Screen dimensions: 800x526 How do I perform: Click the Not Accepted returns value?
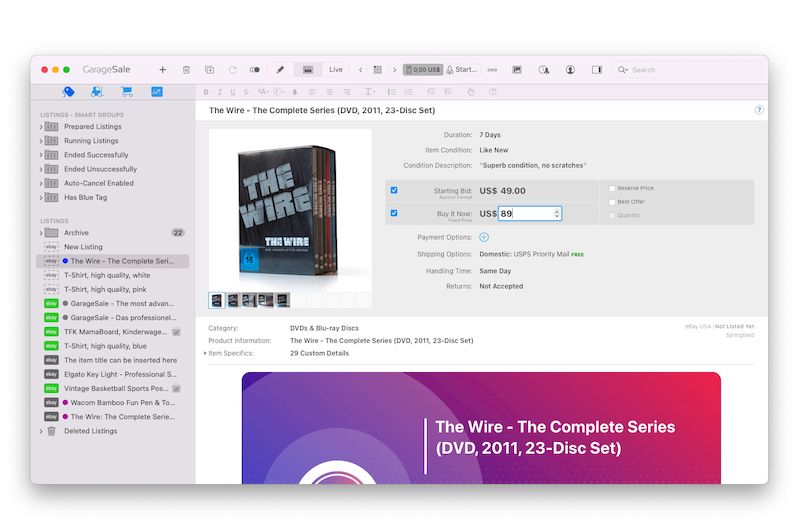click(501, 286)
